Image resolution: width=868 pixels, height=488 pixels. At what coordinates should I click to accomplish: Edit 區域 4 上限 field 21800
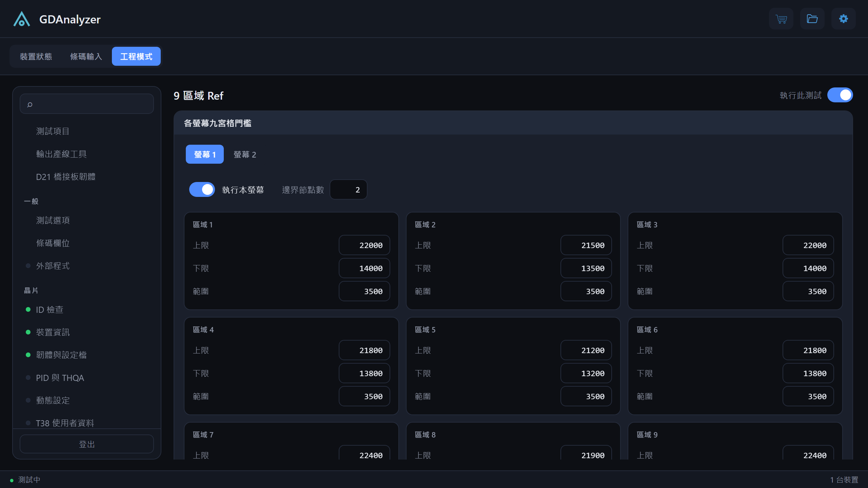(x=364, y=350)
